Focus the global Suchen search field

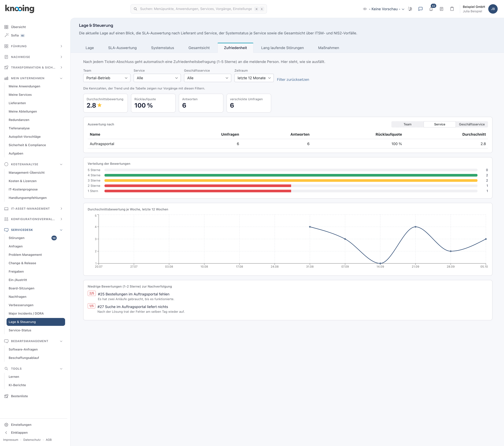(x=198, y=9)
